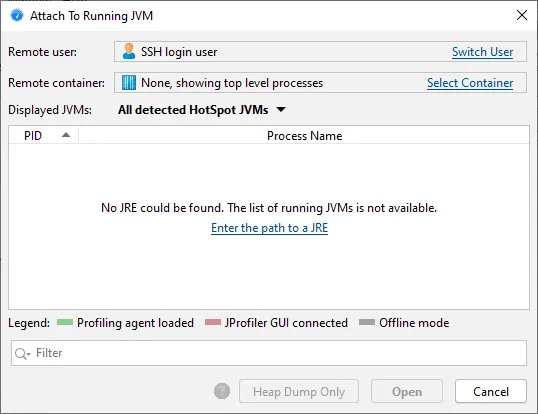This screenshot has height=414, width=538.
Task: Click the 'No JRE could be found' message
Action: click(269, 208)
